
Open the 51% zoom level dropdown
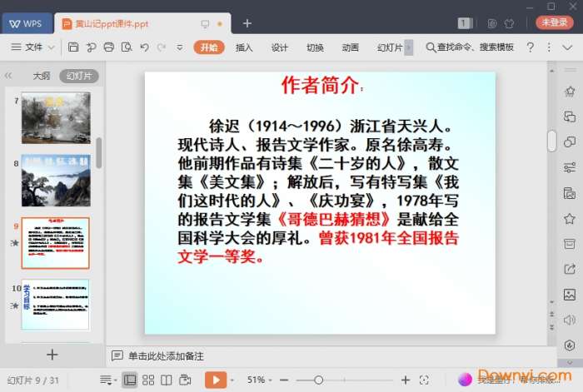click(260, 380)
